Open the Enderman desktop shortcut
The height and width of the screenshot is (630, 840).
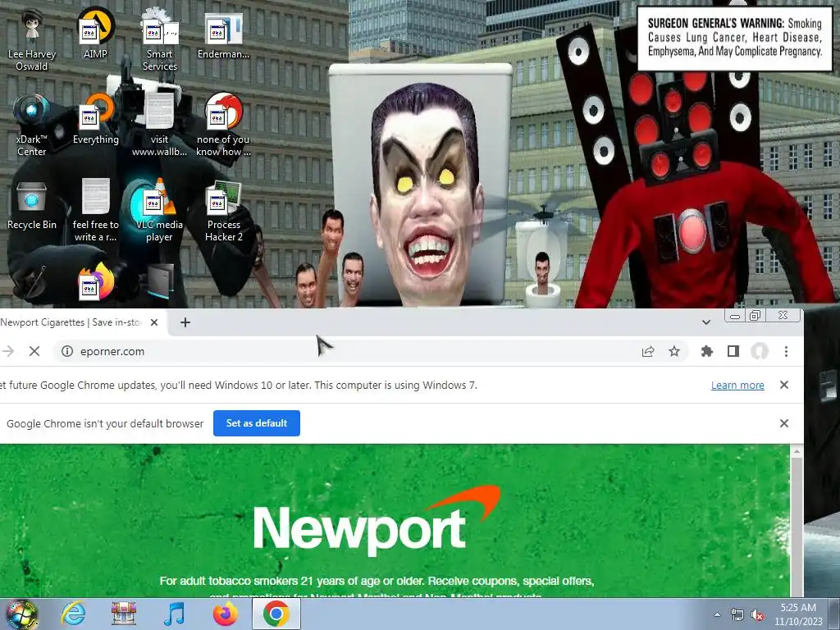[x=223, y=34]
